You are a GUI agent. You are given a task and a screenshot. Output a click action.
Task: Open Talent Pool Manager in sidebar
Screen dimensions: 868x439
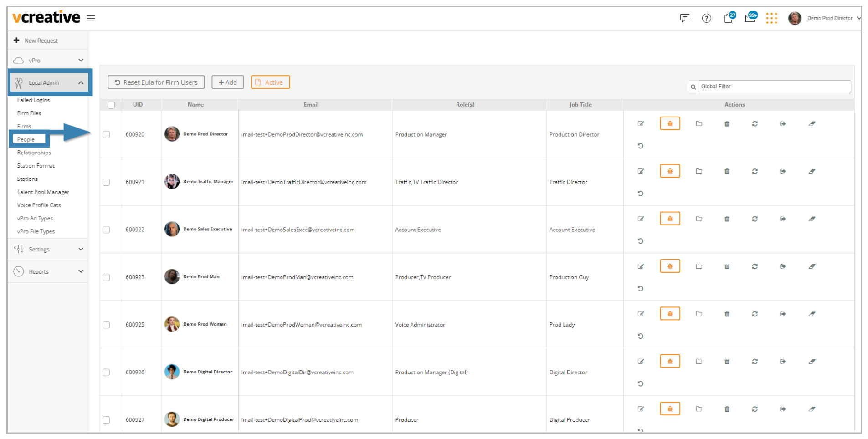43,192
